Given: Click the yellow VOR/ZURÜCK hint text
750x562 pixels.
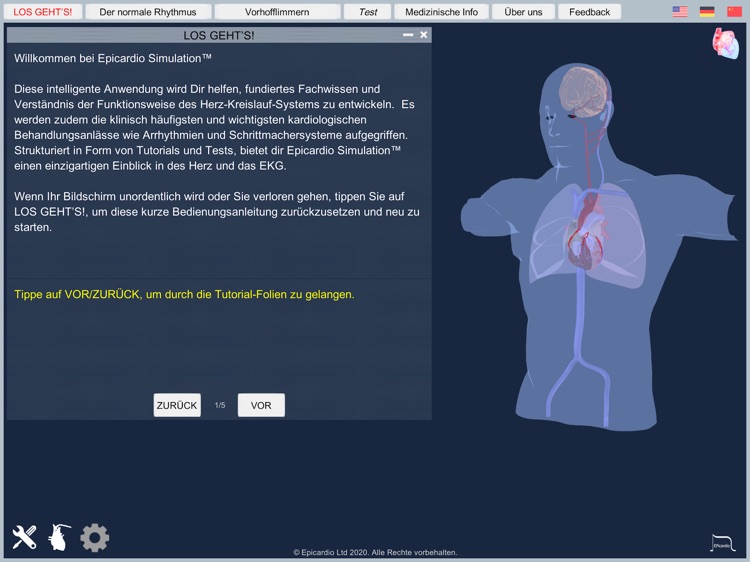Looking at the screenshot, I should [x=184, y=295].
